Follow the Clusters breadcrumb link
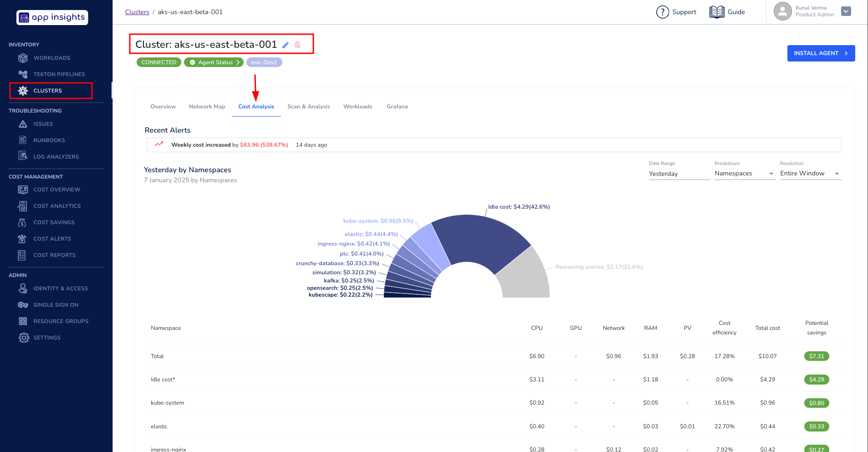The width and height of the screenshot is (868, 452). click(137, 12)
